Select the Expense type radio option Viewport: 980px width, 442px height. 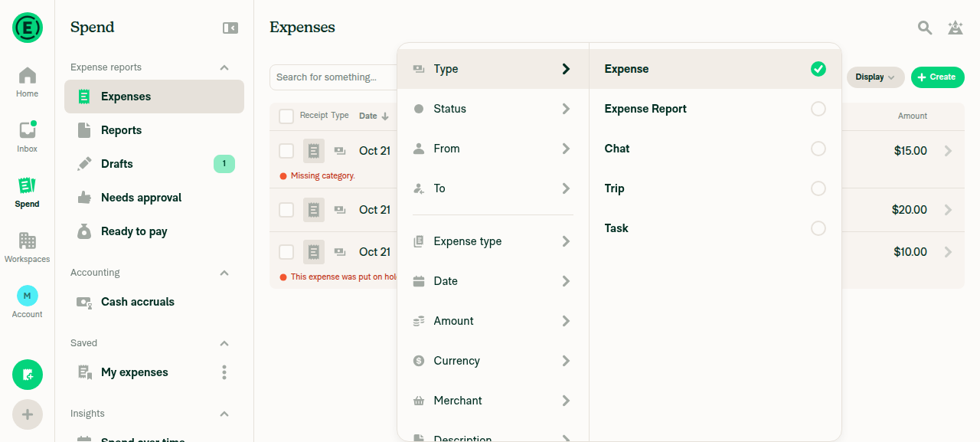pos(818,69)
